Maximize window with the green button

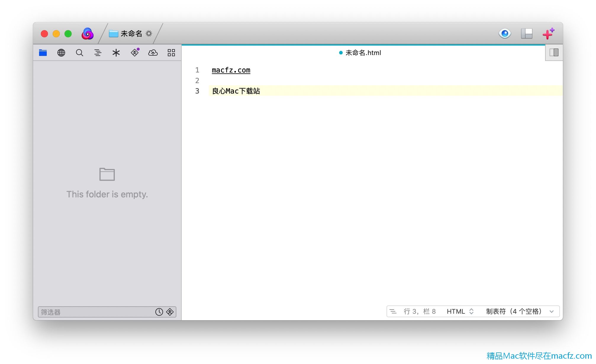[x=68, y=34]
